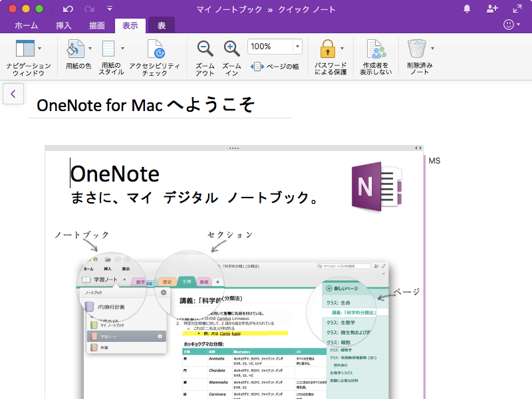This screenshot has width=532, height=399.
Task: Click the 学習ノート notebook name in the illustration
Action: 106,279
